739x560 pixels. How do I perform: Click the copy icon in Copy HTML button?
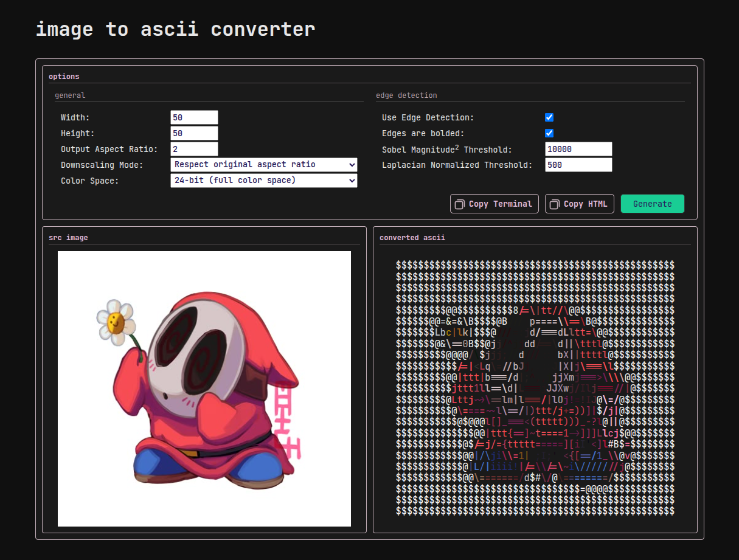click(555, 204)
